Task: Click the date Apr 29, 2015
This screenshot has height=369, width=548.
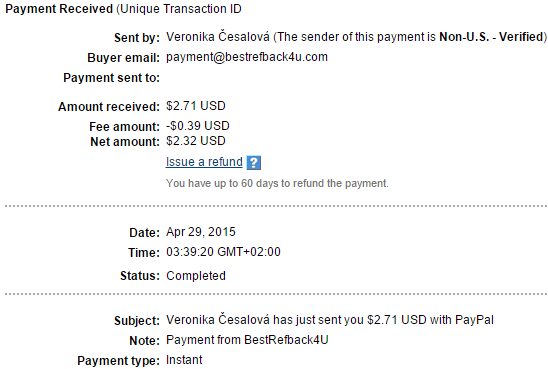Action: [201, 232]
